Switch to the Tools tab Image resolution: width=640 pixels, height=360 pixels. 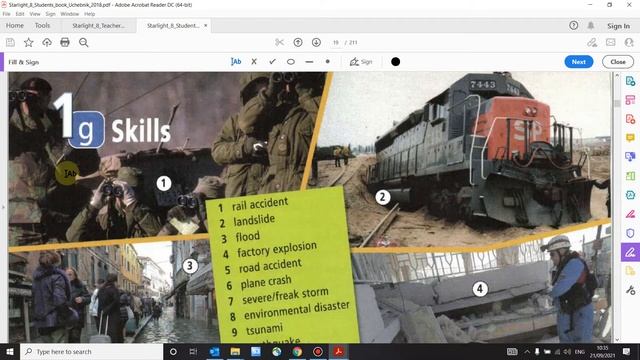[x=42, y=25]
